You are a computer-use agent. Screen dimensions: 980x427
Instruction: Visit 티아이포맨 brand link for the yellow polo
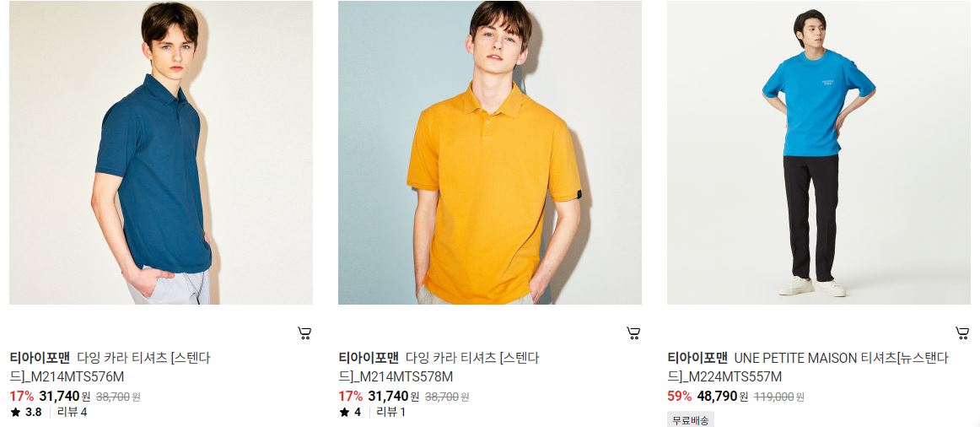point(369,359)
